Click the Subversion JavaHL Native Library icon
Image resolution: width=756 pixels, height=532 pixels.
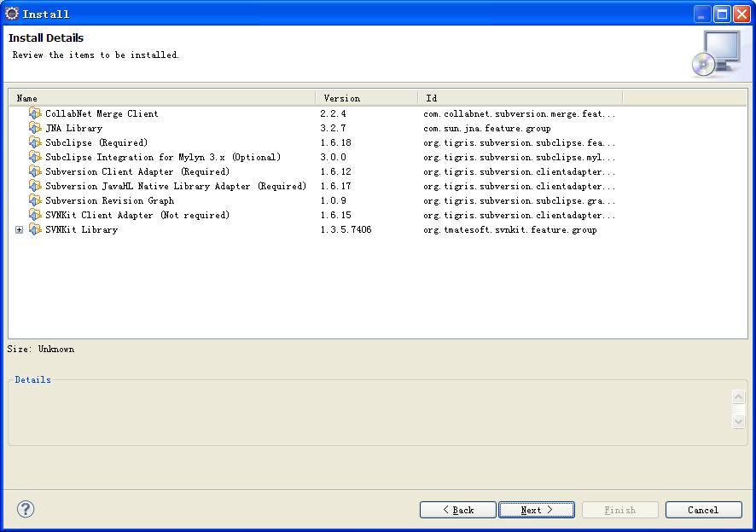tap(35, 186)
